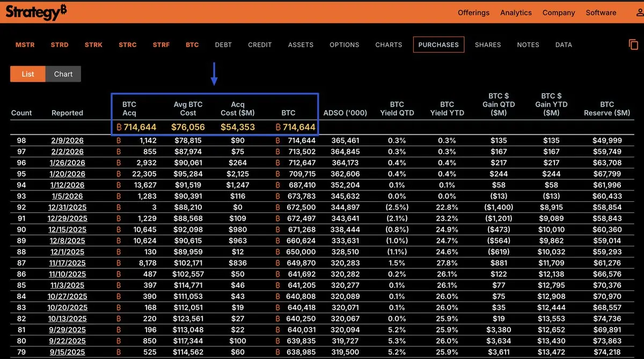Click the BTC $ Gain QTD header

pyautogui.click(x=499, y=104)
